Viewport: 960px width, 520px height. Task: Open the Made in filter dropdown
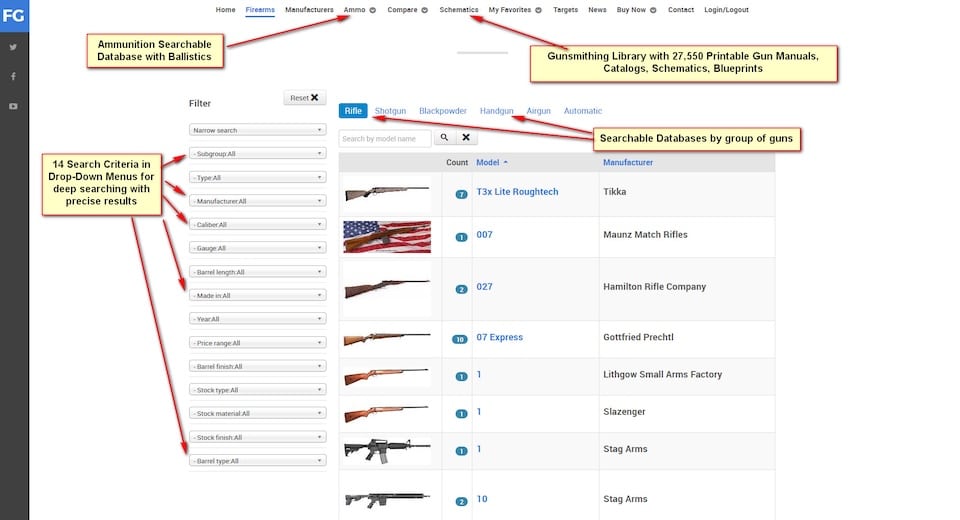point(257,295)
